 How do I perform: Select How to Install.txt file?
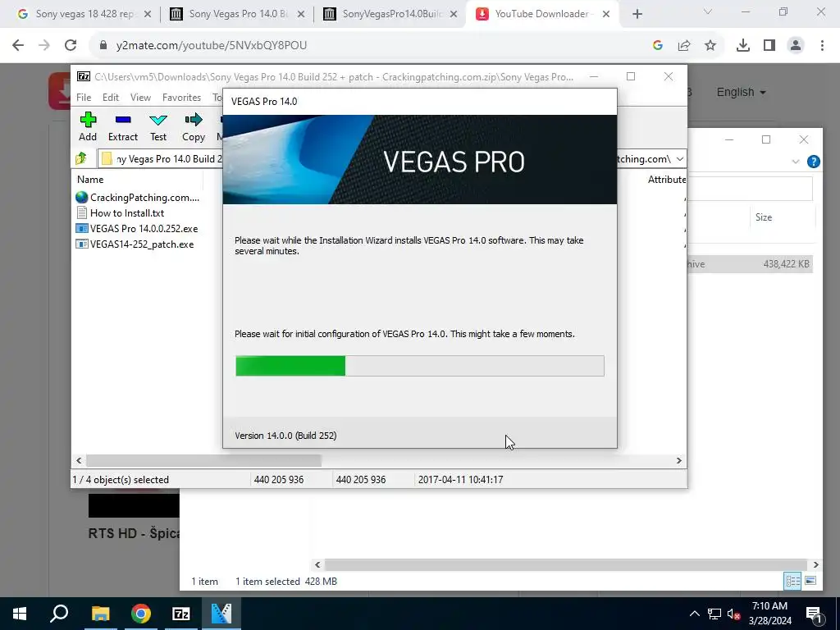coord(120,212)
